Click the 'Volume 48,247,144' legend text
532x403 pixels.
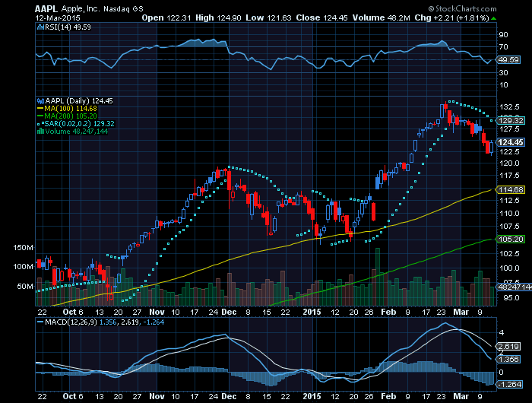coord(76,131)
